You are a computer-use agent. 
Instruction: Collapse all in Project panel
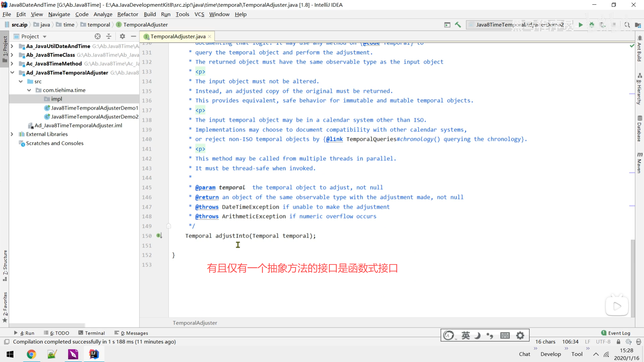[109, 36]
